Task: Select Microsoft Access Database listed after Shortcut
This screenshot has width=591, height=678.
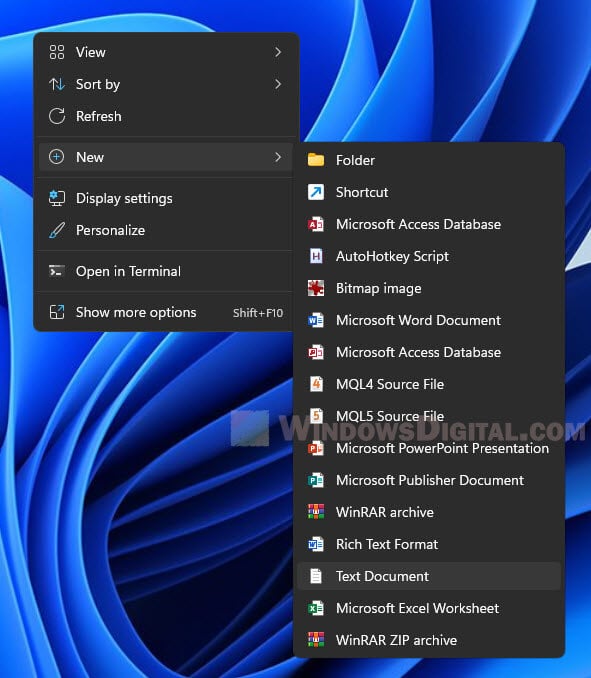Action: pyautogui.click(x=429, y=224)
